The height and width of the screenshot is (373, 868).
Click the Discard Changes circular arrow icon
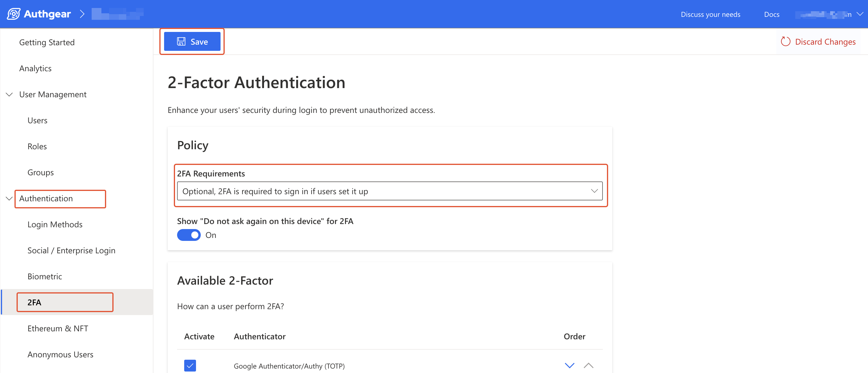(x=786, y=41)
